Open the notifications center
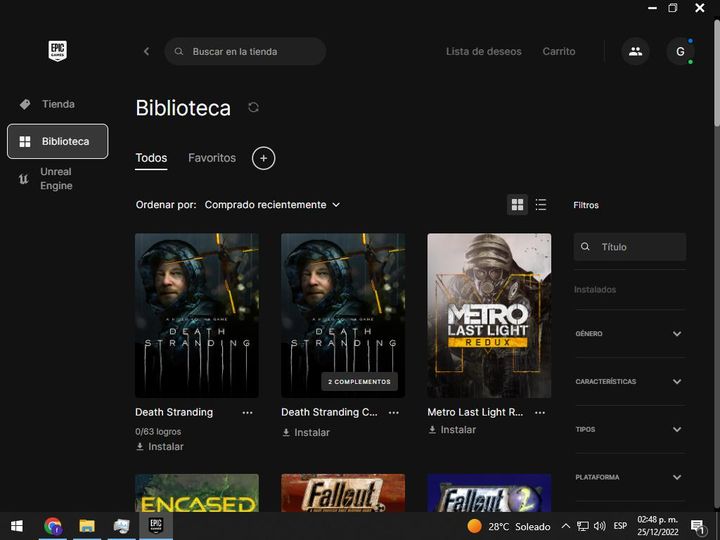 pyautogui.click(x=698, y=526)
